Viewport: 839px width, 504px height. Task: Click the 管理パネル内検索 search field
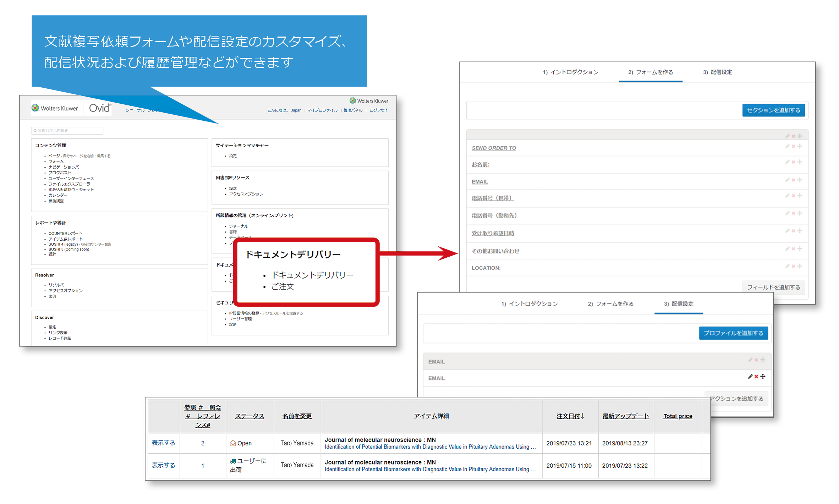click(x=67, y=131)
